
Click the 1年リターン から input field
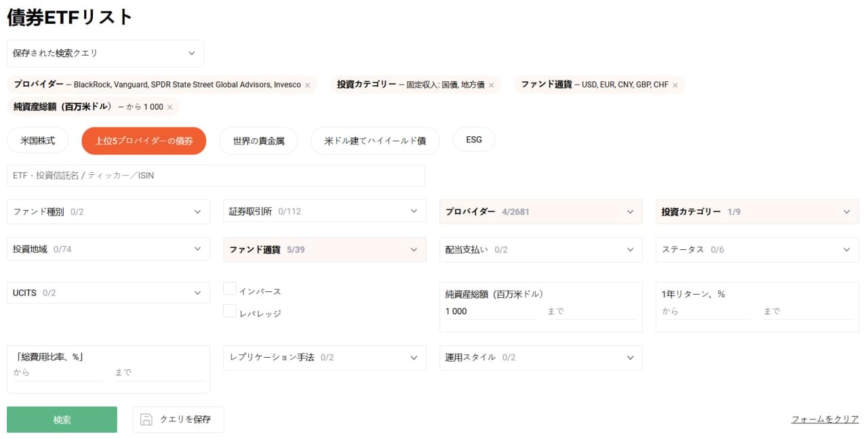click(x=706, y=312)
